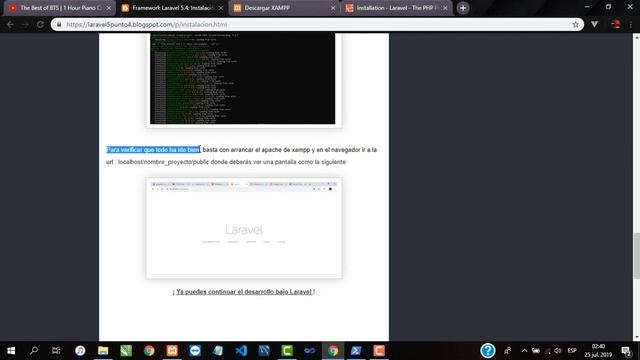Open blue help question mark icon
Viewport: 640px width, 360px height.
[488, 351]
